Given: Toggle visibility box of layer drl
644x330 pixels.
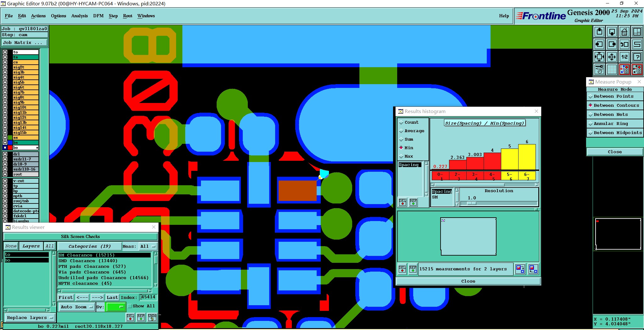Looking at the screenshot, I should (x=5, y=154).
